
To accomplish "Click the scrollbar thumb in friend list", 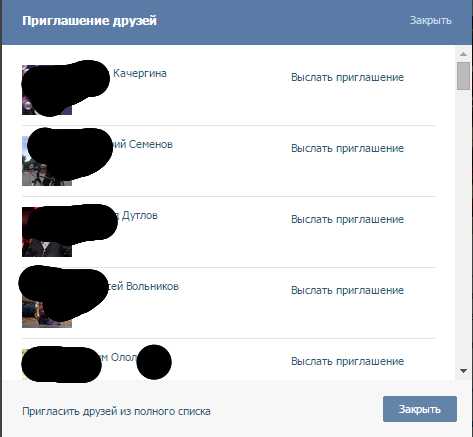I will tap(463, 76).
